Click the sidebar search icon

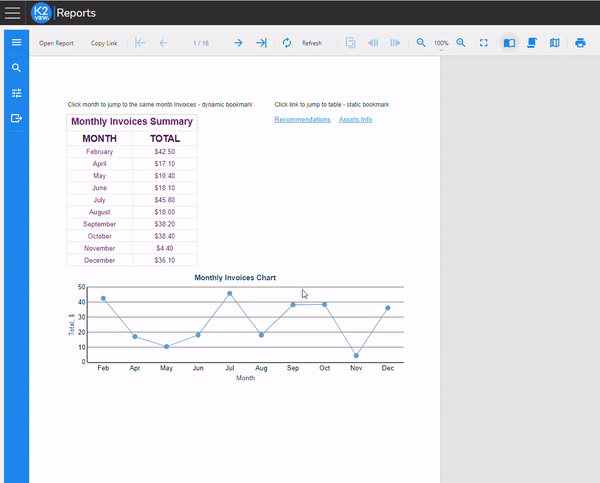[x=16, y=68]
